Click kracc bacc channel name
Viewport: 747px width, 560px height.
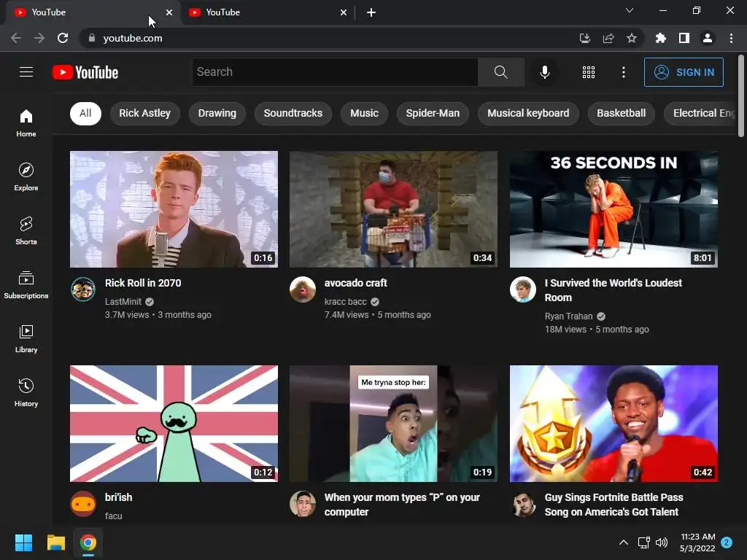[x=345, y=301]
